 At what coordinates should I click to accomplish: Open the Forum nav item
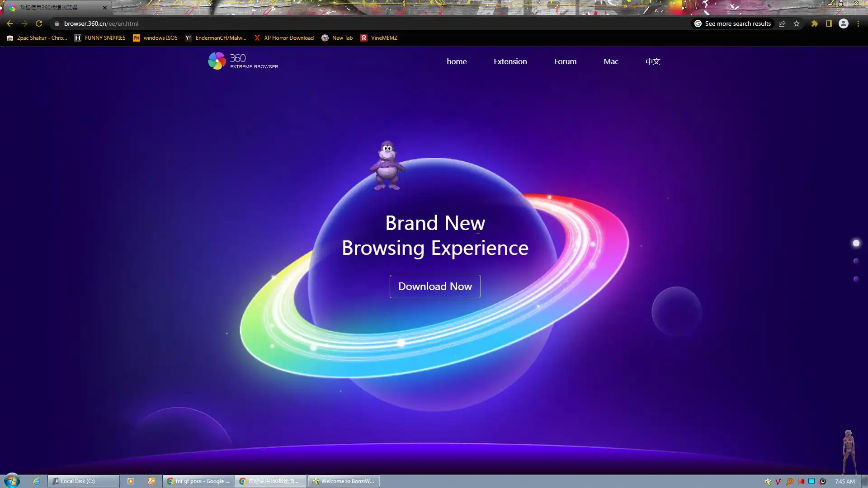(x=565, y=61)
